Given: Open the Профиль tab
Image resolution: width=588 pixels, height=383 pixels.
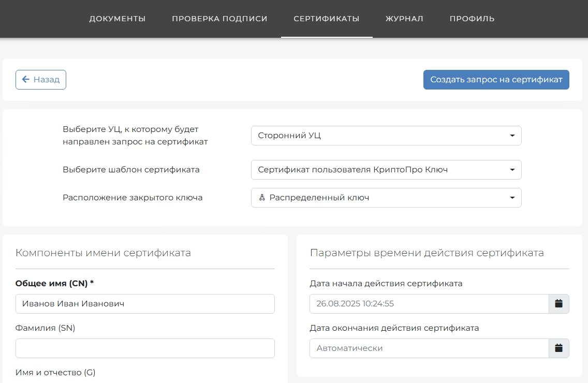Looking at the screenshot, I should coord(472,19).
